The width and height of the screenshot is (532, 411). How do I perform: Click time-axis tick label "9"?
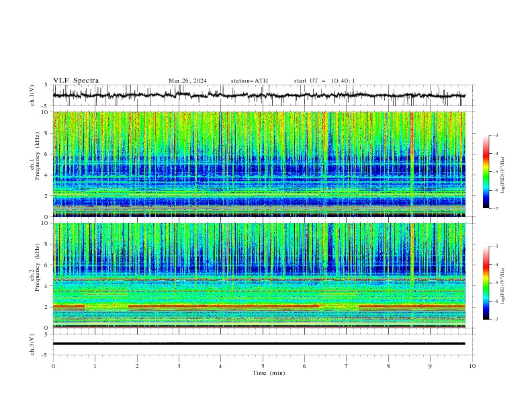pos(430,366)
